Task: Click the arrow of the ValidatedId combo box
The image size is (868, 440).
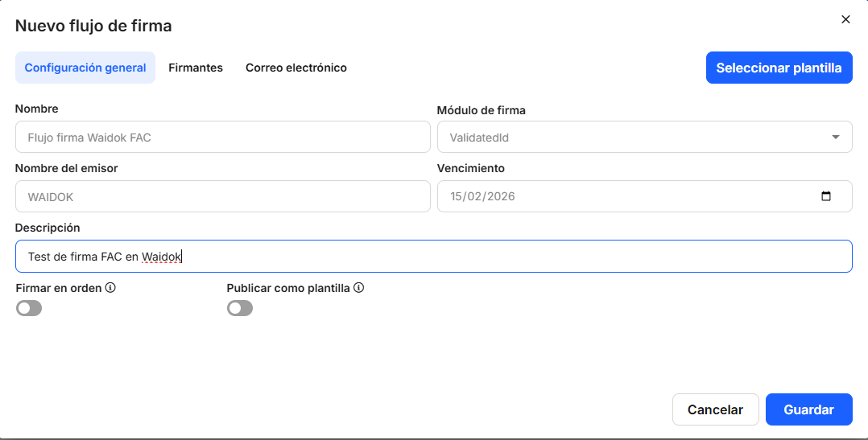Action: (835, 137)
